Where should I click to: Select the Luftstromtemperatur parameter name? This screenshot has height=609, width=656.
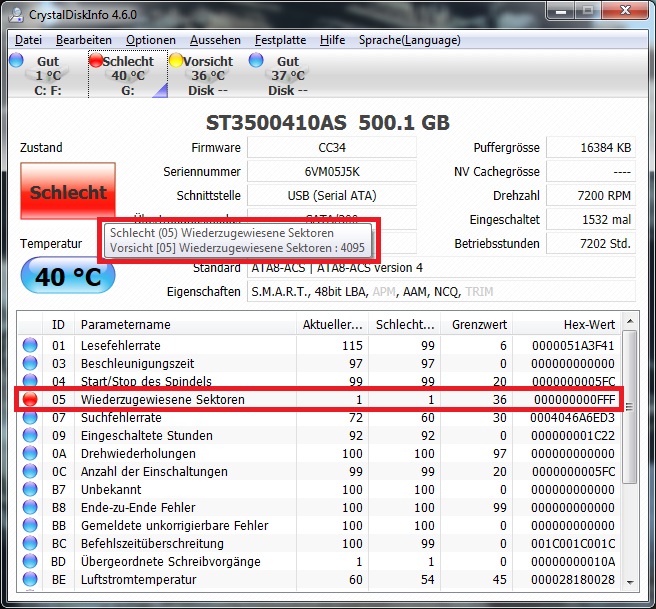tap(138, 579)
